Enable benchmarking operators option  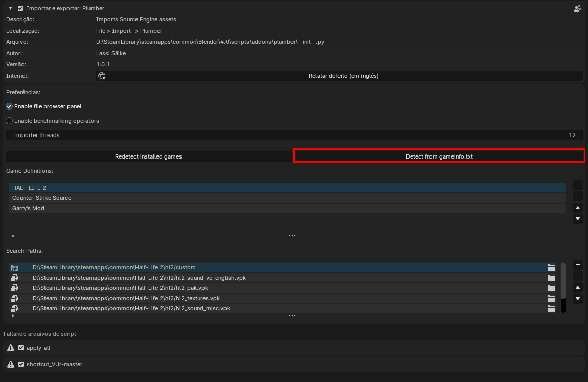[x=9, y=121]
